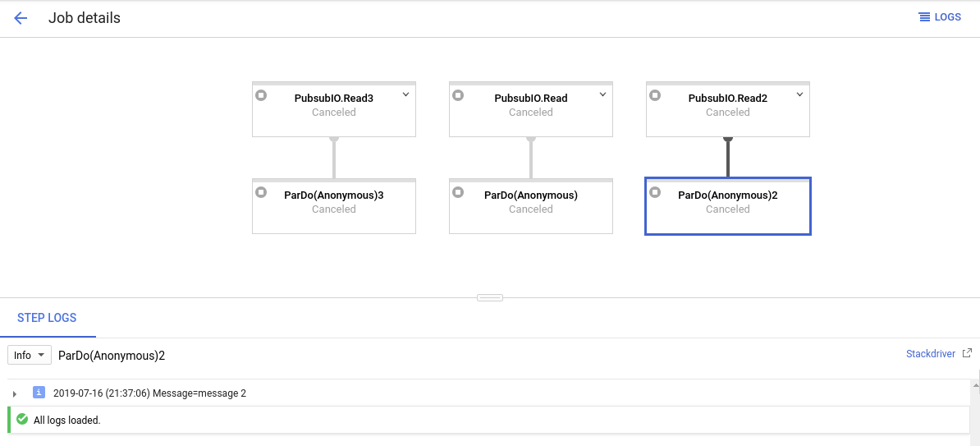Click the green All logs loaded checkmark
980x446 pixels.
pos(22,420)
